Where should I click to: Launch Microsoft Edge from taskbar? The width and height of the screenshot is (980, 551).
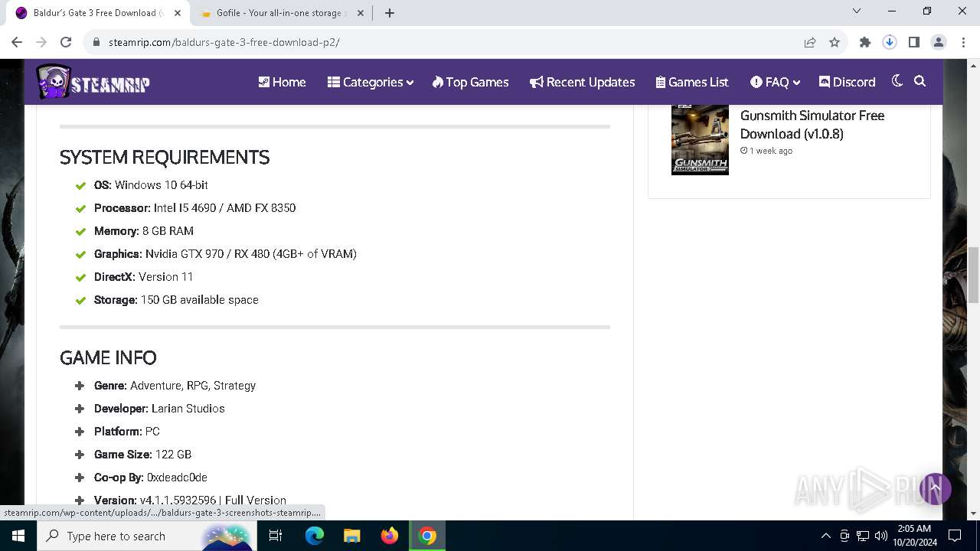click(315, 536)
